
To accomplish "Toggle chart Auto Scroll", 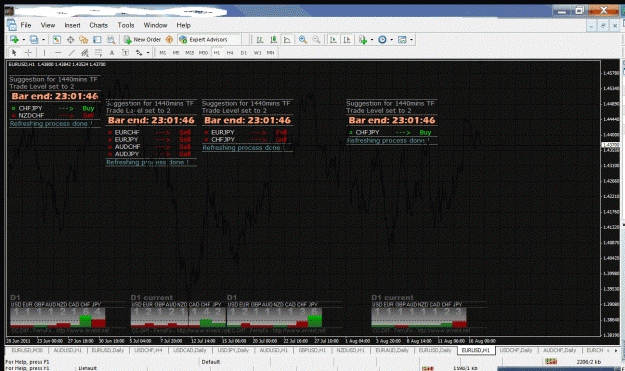I will pos(333,39).
